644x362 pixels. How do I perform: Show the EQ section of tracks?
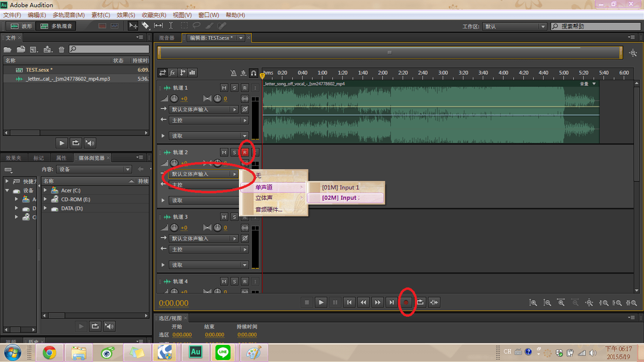pos(192,72)
